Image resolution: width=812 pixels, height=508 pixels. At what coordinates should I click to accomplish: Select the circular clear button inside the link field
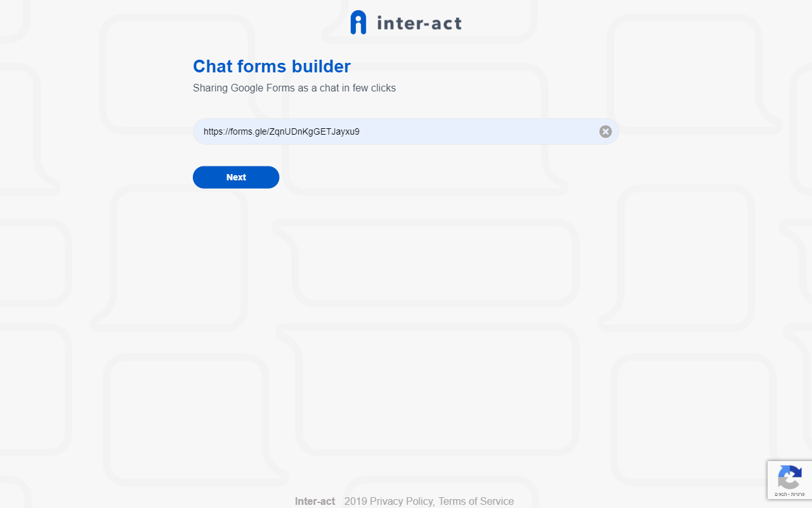click(605, 131)
